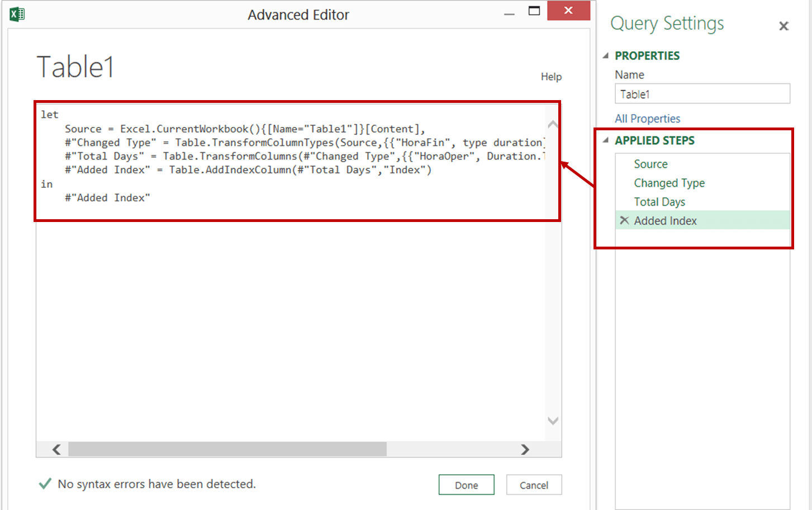Open All Properties
Viewport: 812px width, 510px height.
[647, 119]
